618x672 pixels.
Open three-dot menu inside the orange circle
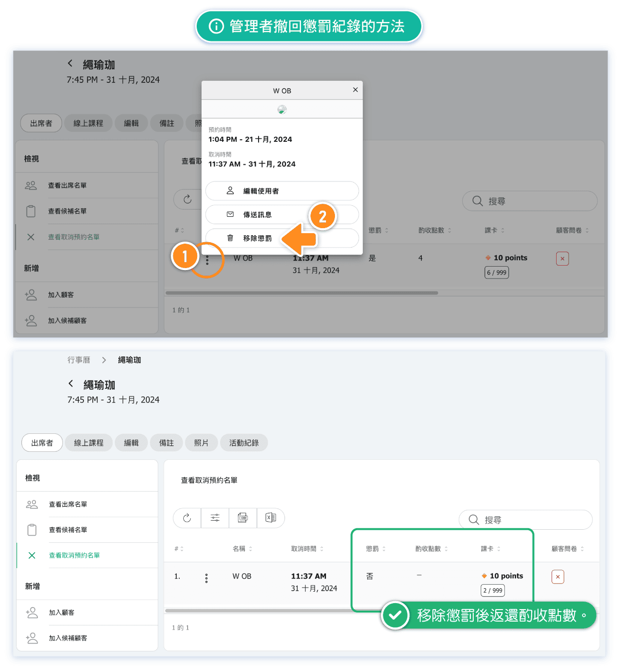click(207, 260)
